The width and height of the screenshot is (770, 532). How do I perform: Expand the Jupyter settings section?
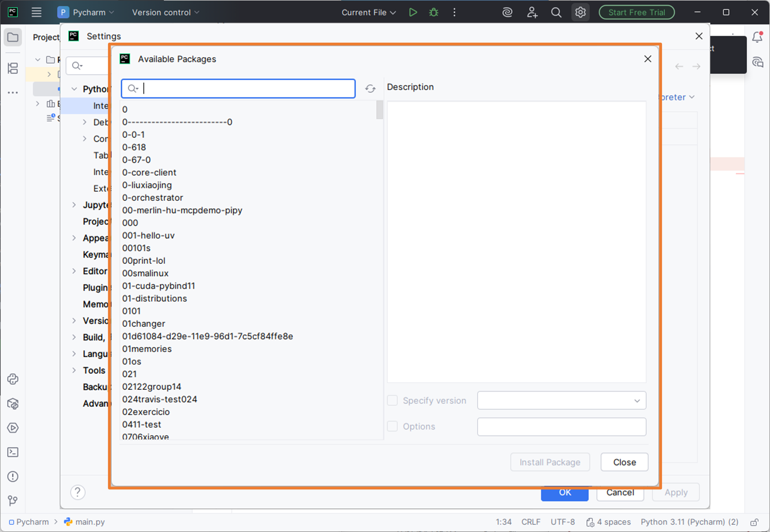click(x=74, y=205)
